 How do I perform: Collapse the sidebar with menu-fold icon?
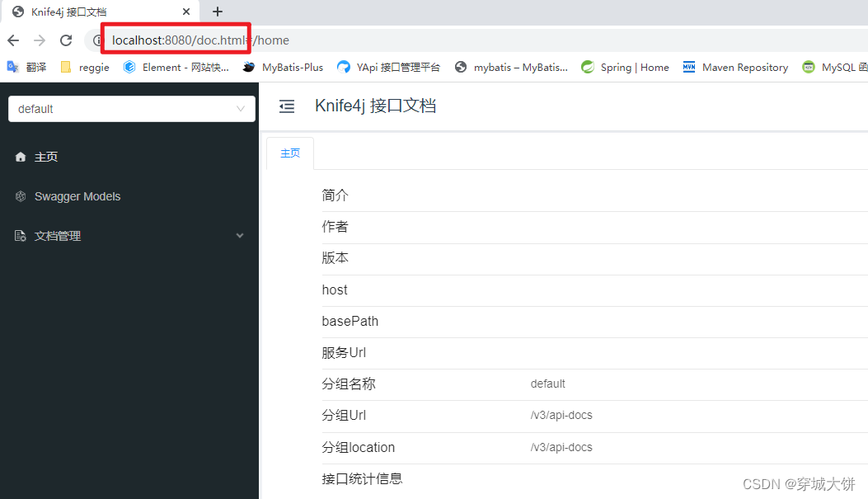pos(287,106)
